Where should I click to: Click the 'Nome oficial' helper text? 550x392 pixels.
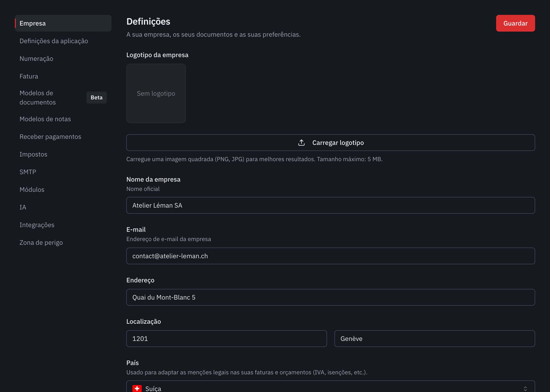coord(143,189)
